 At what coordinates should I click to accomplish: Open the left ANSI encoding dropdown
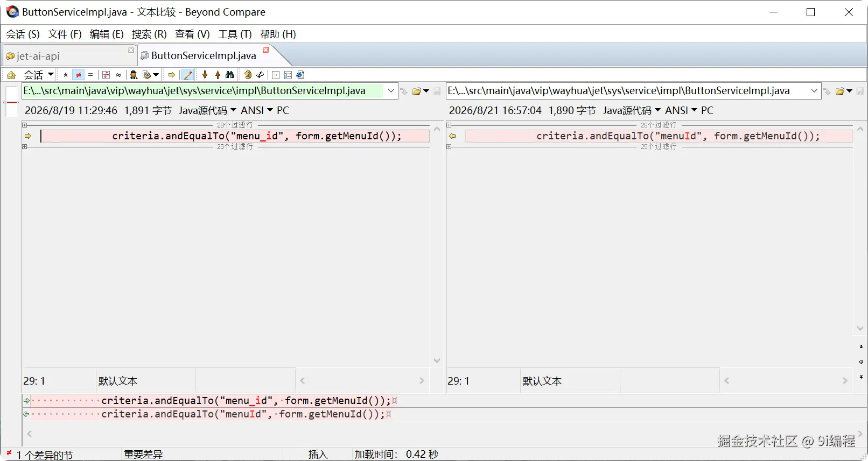pos(256,110)
